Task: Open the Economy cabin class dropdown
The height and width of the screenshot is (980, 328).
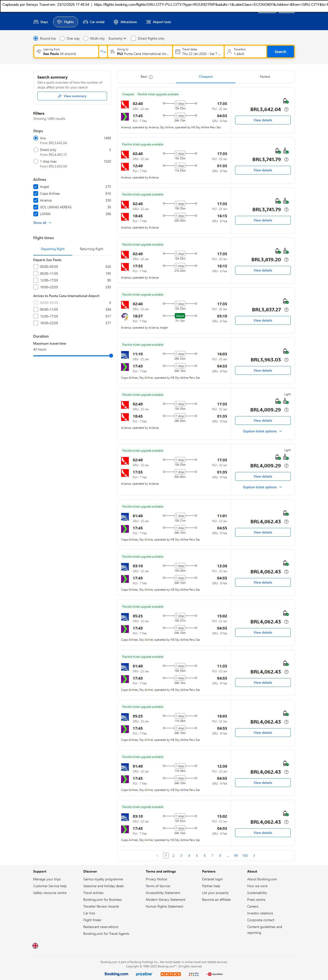Action: pos(117,38)
